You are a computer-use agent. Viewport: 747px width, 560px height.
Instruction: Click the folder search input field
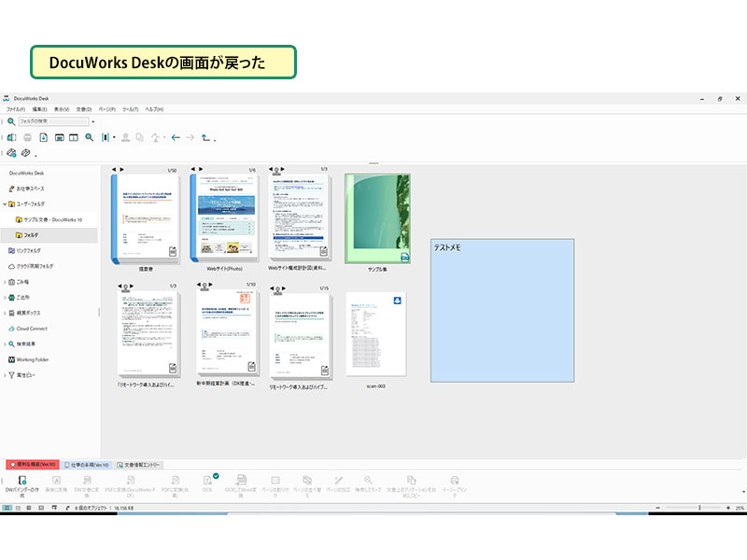tap(53, 121)
